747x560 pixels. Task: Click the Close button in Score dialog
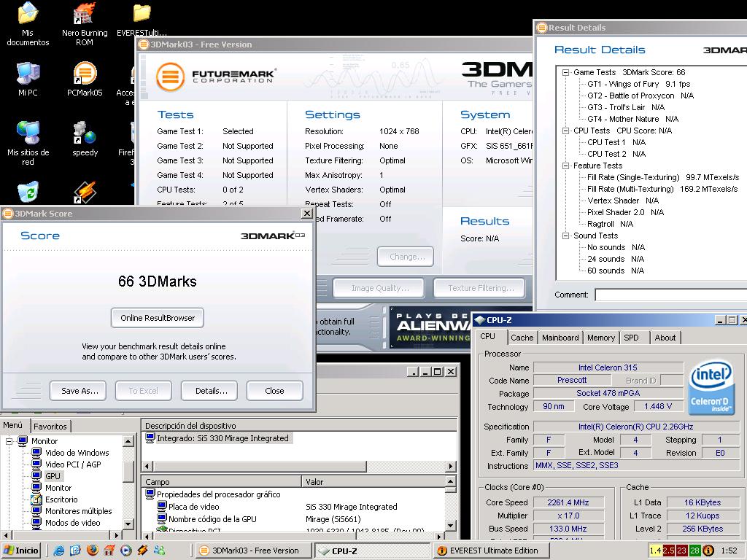point(275,391)
